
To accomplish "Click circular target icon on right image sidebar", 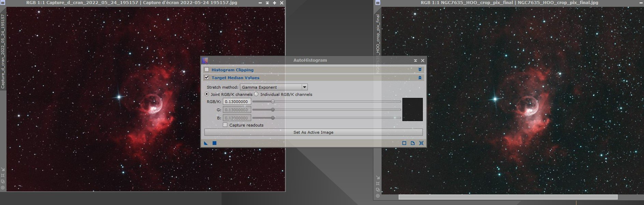I will [x=378, y=196].
